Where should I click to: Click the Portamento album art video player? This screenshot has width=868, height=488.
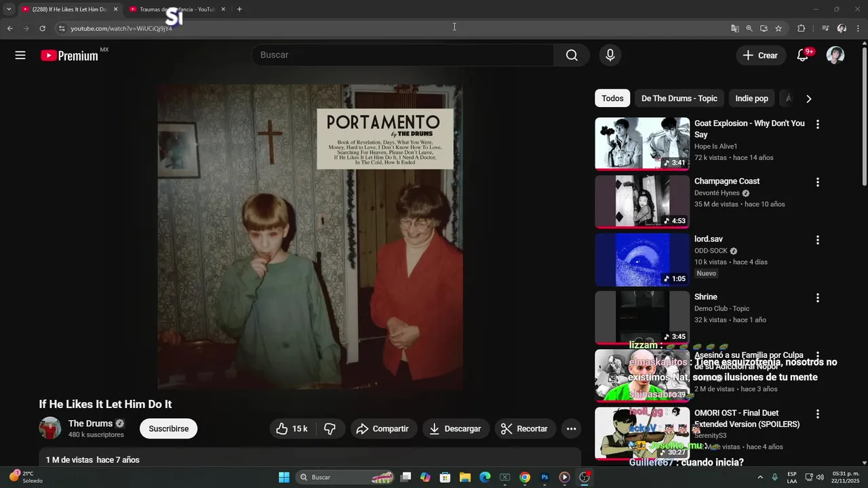[311, 237]
